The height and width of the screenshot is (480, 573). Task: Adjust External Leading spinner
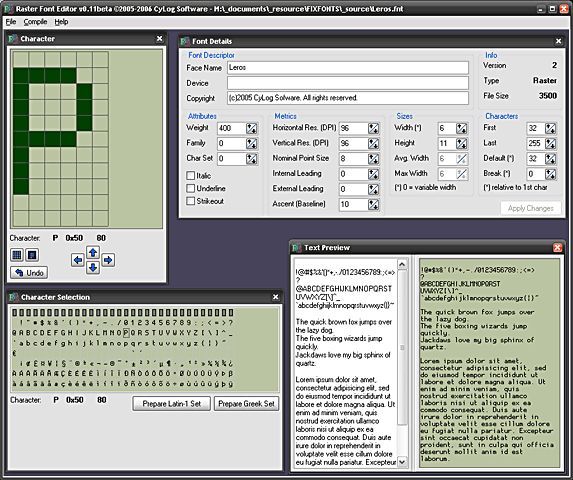(x=373, y=189)
